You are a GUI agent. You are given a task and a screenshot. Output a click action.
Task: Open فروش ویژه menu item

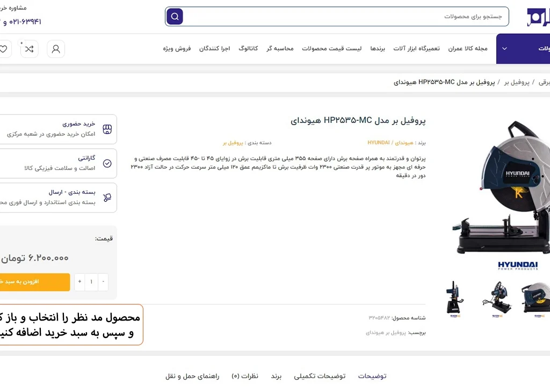[x=177, y=48]
